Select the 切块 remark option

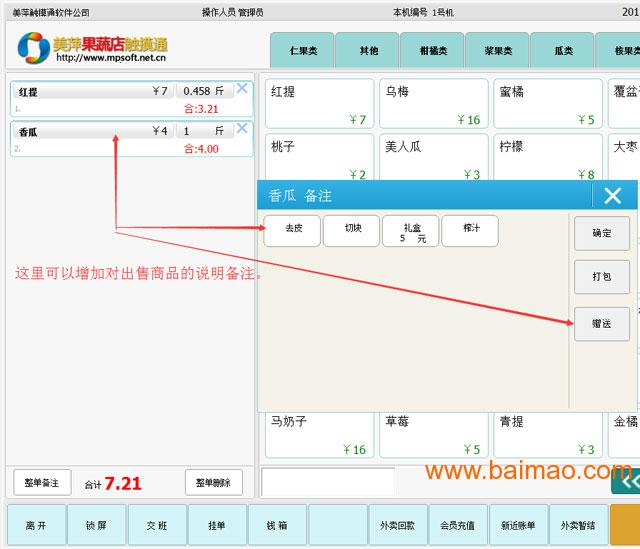click(x=352, y=230)
